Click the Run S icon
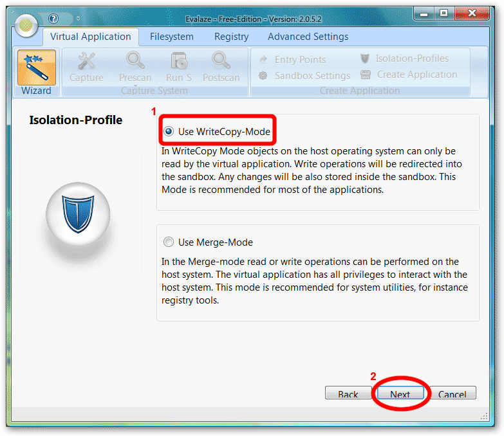Viewport: 504px width, 436px height. coord(179,60)
